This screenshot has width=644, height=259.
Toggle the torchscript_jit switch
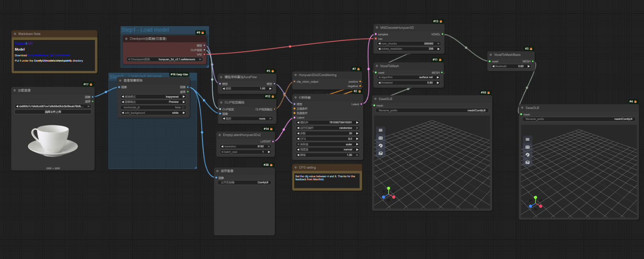[184, 108]
